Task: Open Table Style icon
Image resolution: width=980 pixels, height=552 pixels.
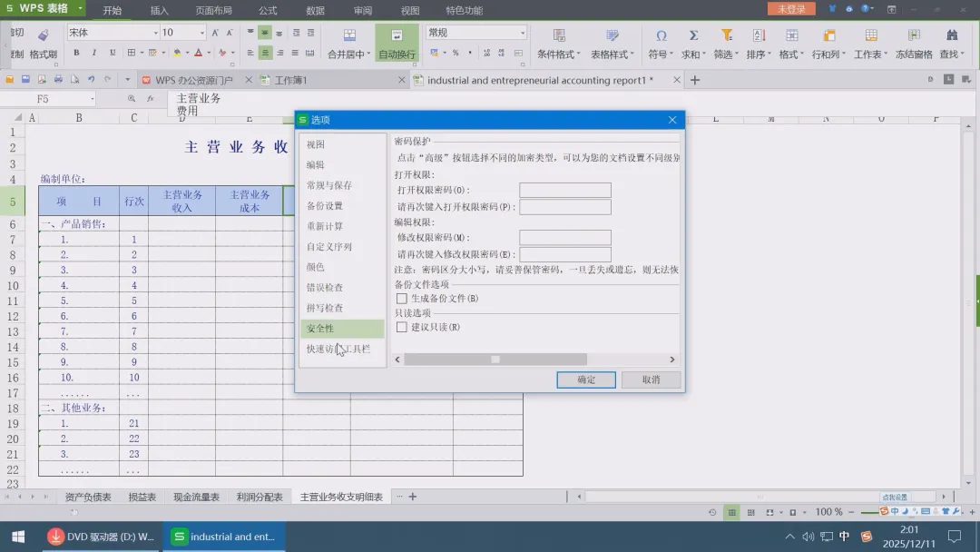Action: click(x=612, y=35)
